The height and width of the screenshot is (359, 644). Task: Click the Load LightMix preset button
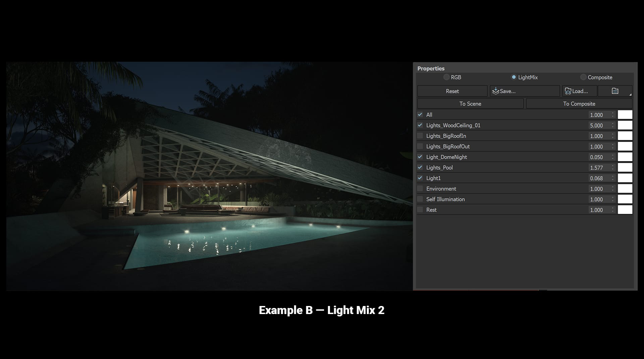click(x=579, y=91)
